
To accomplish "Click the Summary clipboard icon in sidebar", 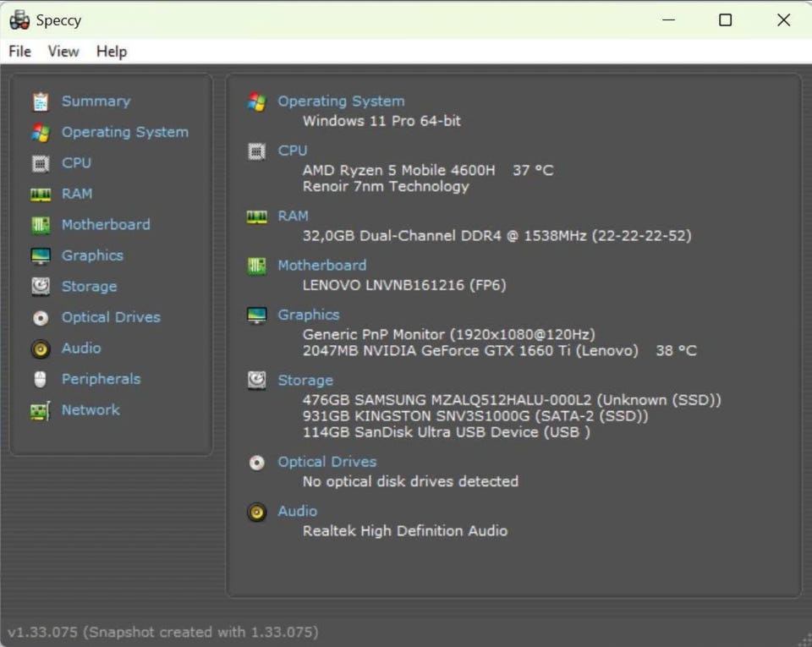I will (x=40, y=101).
